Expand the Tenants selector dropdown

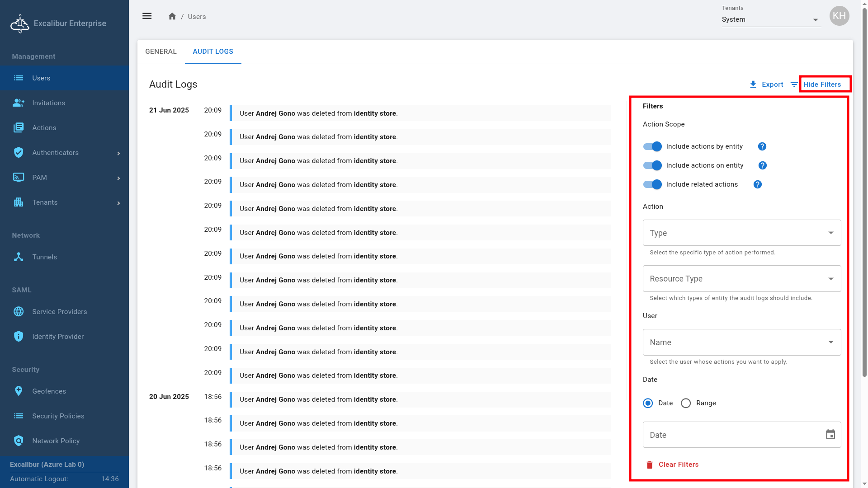(771, 20)
